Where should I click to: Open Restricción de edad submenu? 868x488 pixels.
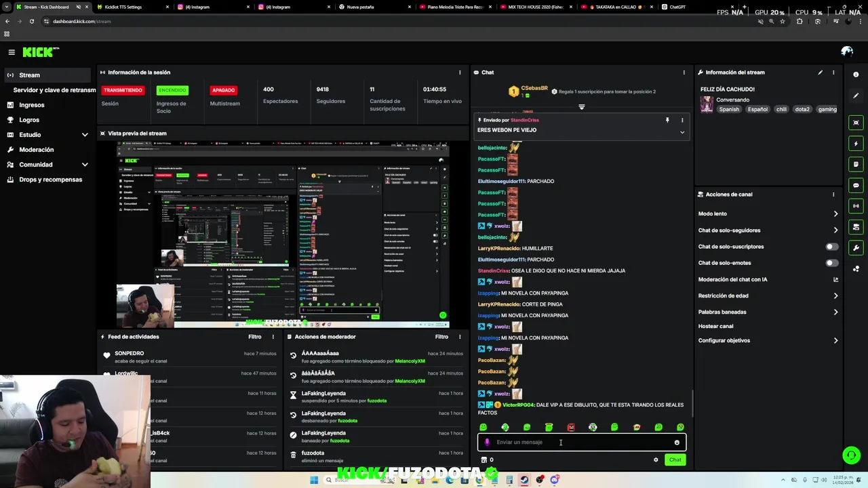835,296
